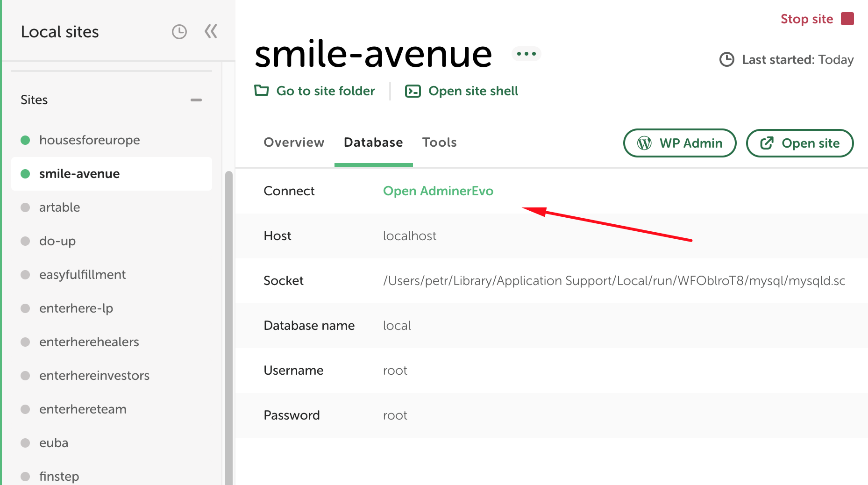The image size is (868, 485).
Task: Click the gray status dot of finstep
Action: (x=26, y=477)
